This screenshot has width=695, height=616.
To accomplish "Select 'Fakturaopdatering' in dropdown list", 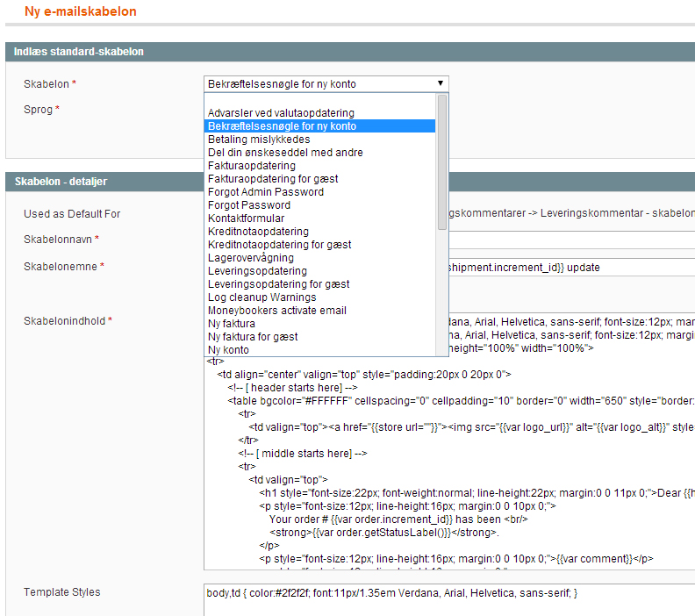I will pos(252,166).
